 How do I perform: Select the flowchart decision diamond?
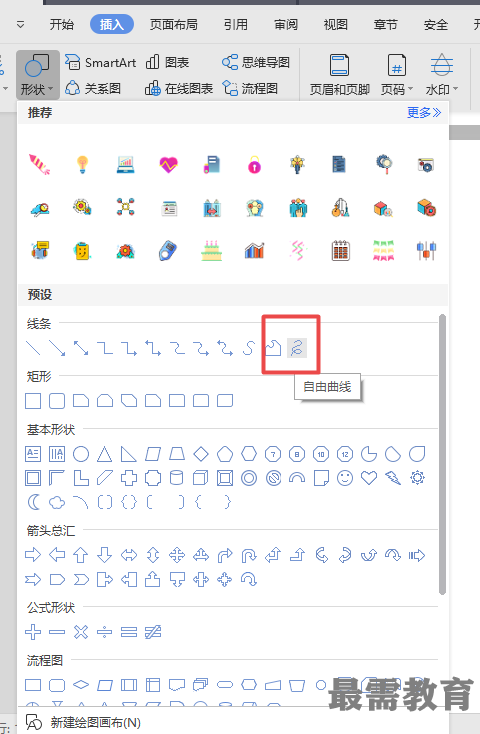point(81,685)
